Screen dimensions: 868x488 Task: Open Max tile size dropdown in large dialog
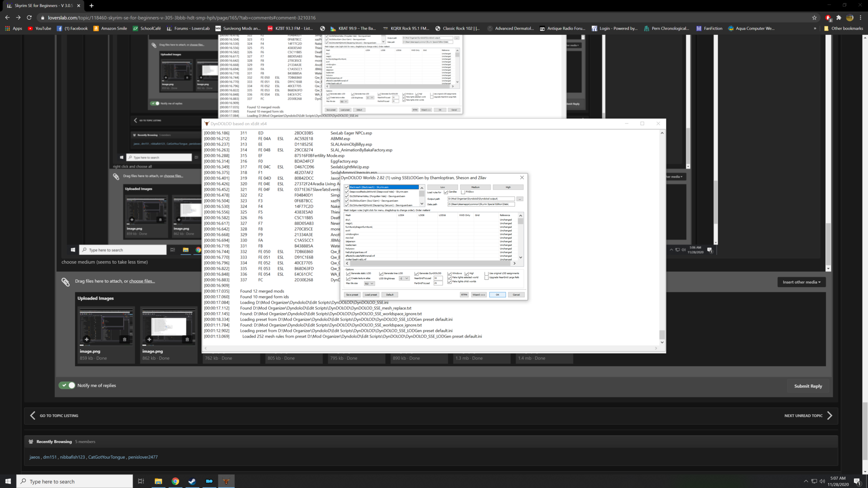tap(370, 284)
